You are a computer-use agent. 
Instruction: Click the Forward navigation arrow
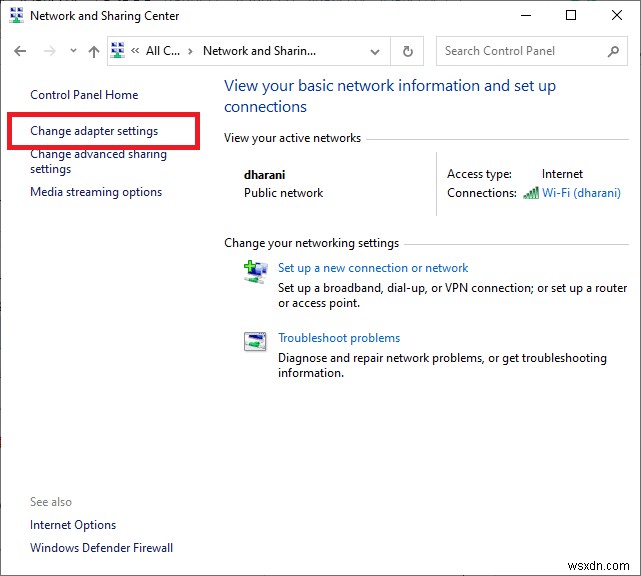pyautogui.click(x=48, y=51)
